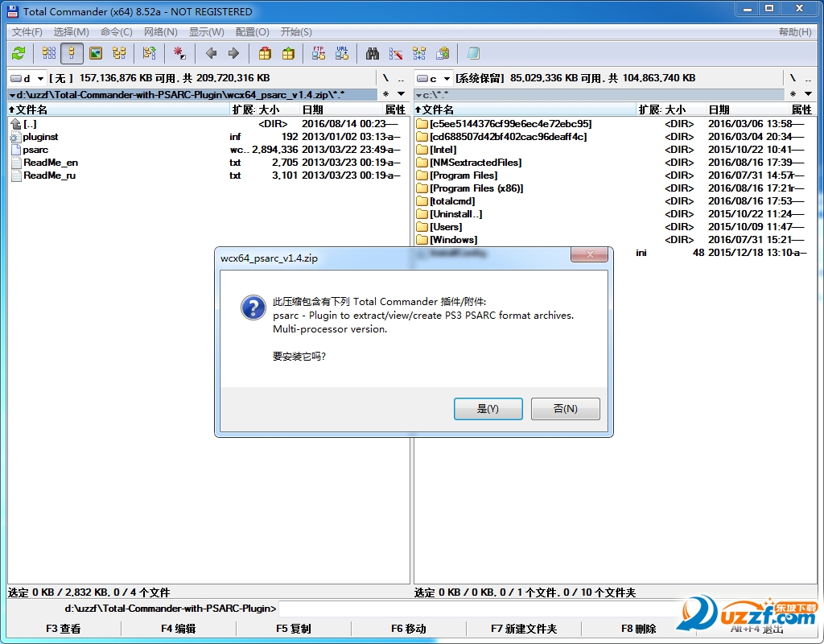This screenshot has width=824, height=644.
Task: Open the URL new FTP connection icon
Action: tap(342, 53)
